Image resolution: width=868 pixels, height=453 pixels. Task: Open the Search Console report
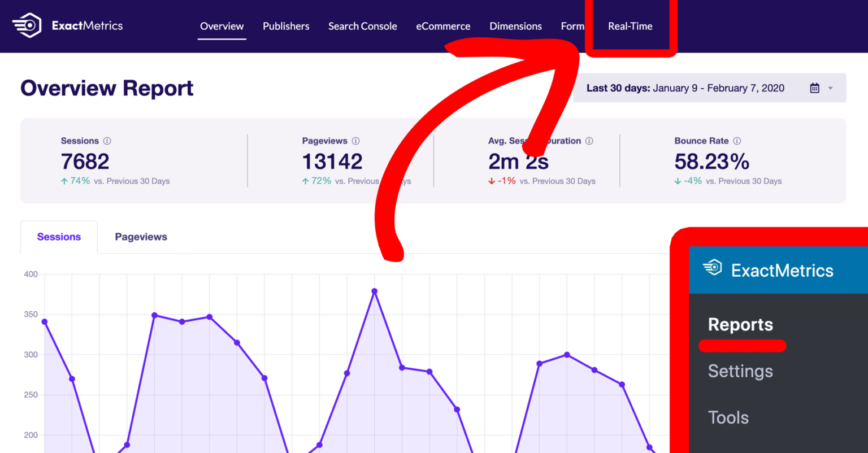pos(362,26)
